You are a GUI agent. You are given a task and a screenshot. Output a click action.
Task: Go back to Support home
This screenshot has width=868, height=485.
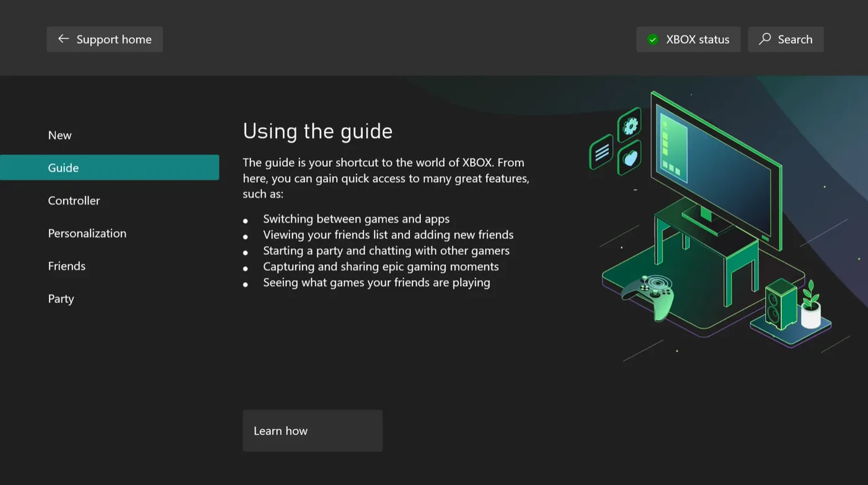(x=105, y=39)
